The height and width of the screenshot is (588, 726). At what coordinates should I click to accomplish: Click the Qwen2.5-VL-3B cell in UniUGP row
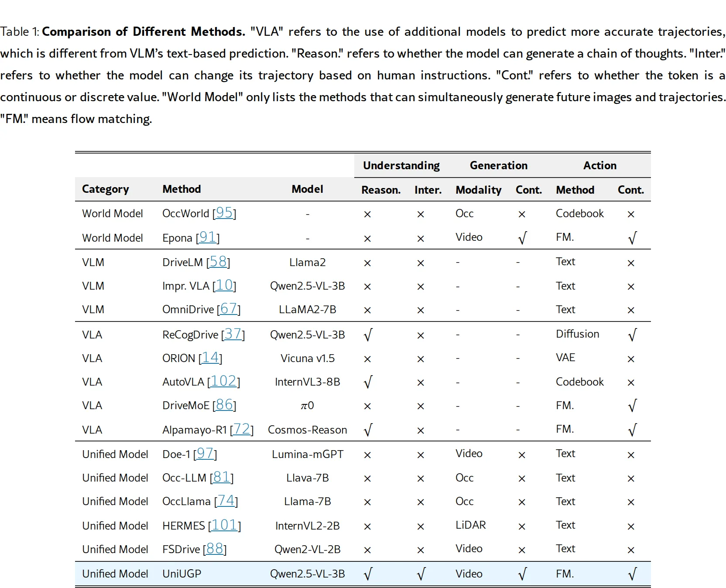coord(308,574)
